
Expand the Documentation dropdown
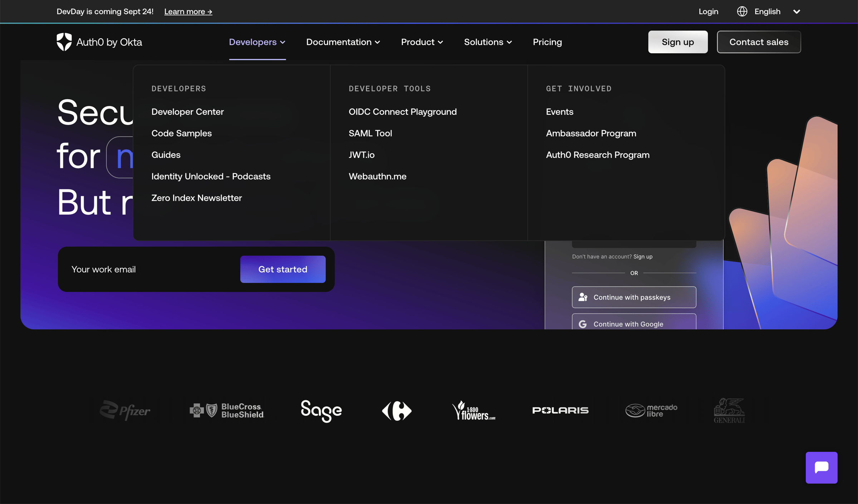[x=343, y=42]
